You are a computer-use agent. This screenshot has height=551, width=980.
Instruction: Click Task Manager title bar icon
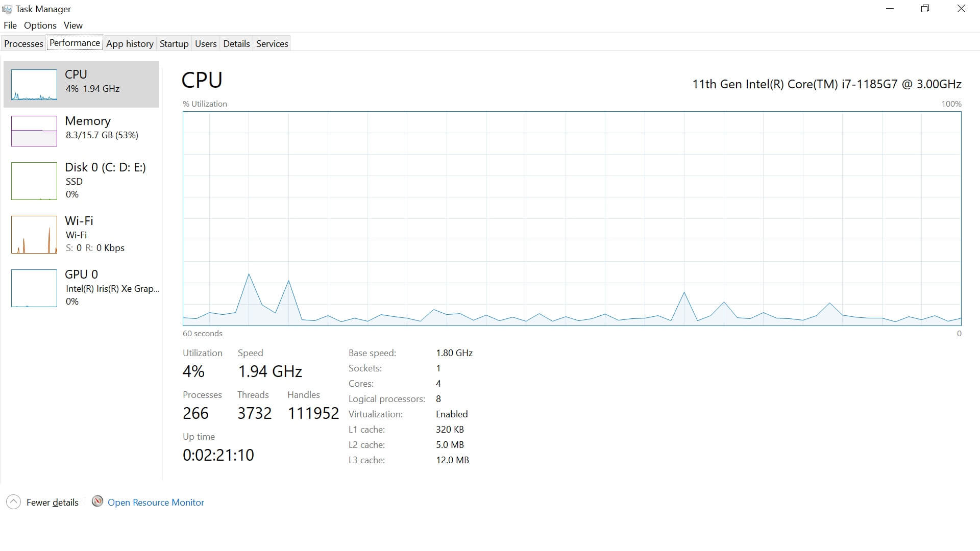7,9
